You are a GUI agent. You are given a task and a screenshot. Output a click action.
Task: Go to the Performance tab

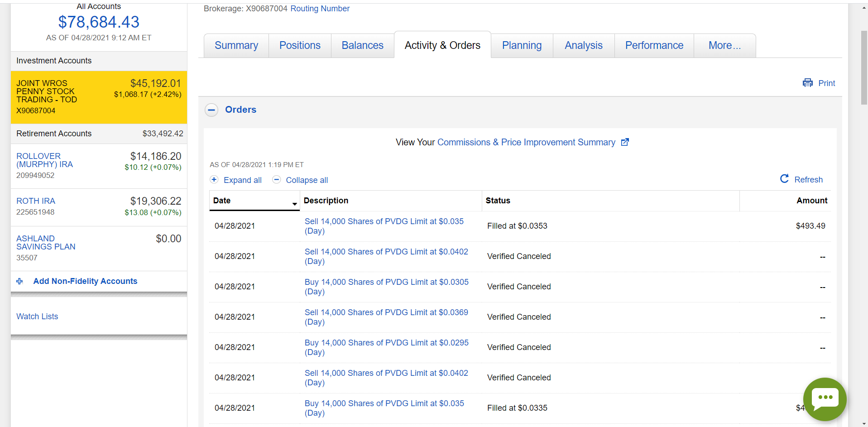point(654,46)
